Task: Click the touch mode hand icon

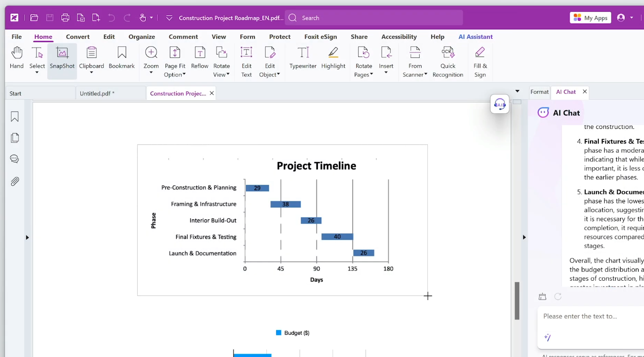Action: 143,18
